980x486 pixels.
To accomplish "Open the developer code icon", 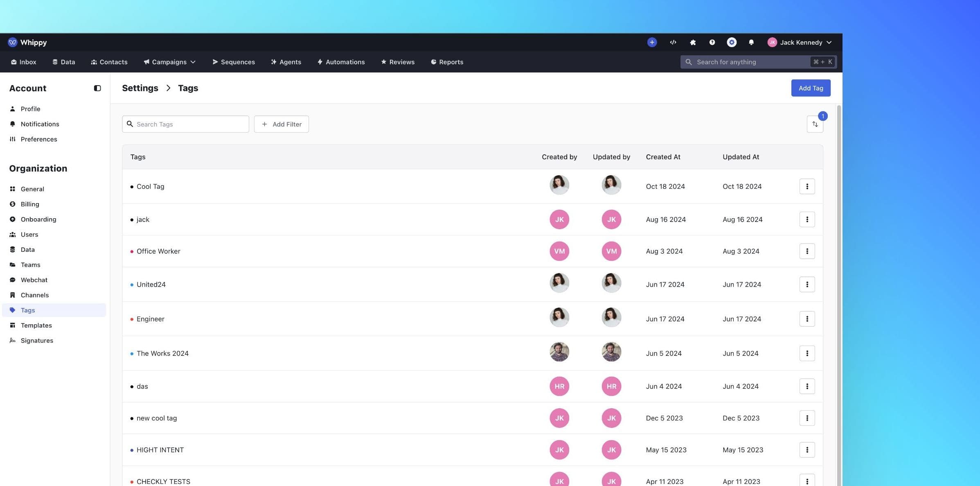I will 673,42.
